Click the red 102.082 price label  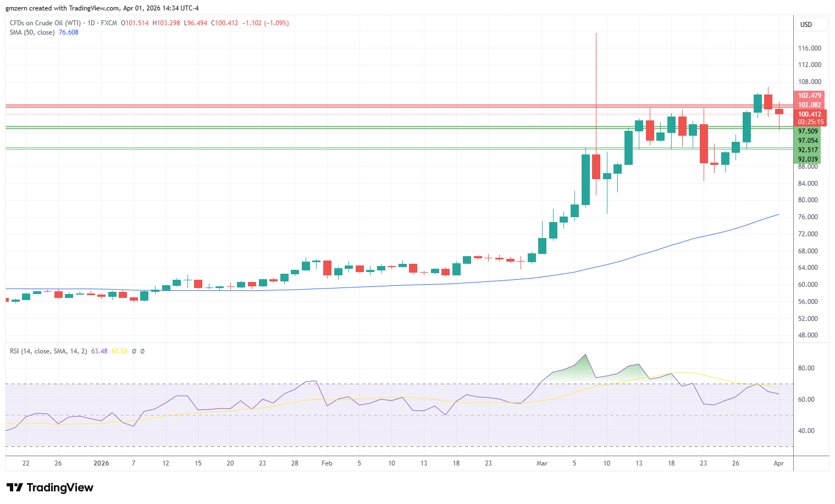coord(809,105)
